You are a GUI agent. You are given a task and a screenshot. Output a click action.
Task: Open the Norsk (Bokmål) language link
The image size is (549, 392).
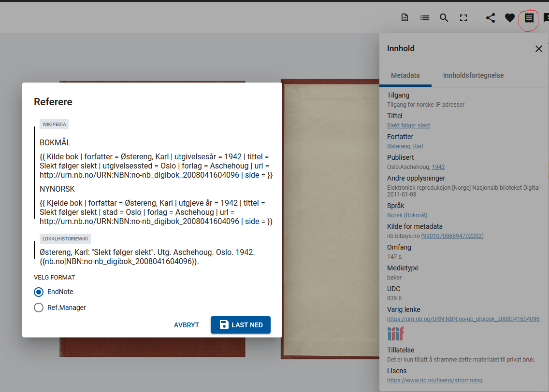407,215
